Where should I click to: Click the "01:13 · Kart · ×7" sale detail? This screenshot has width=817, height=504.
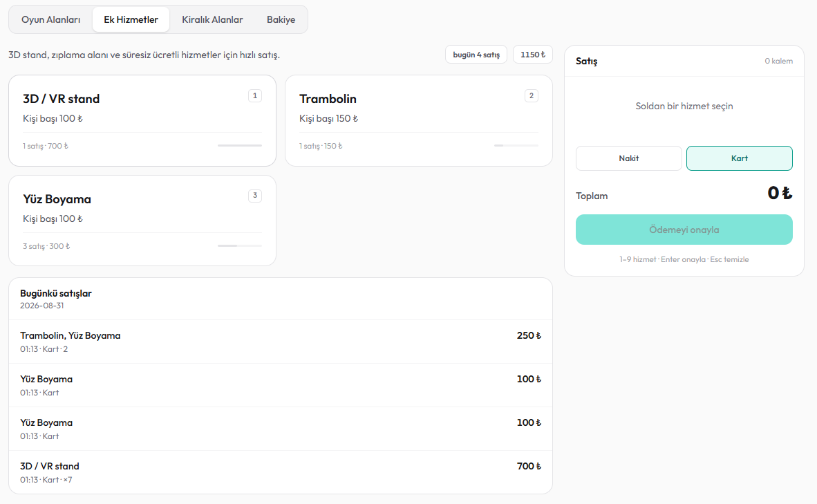pos(46,480)
